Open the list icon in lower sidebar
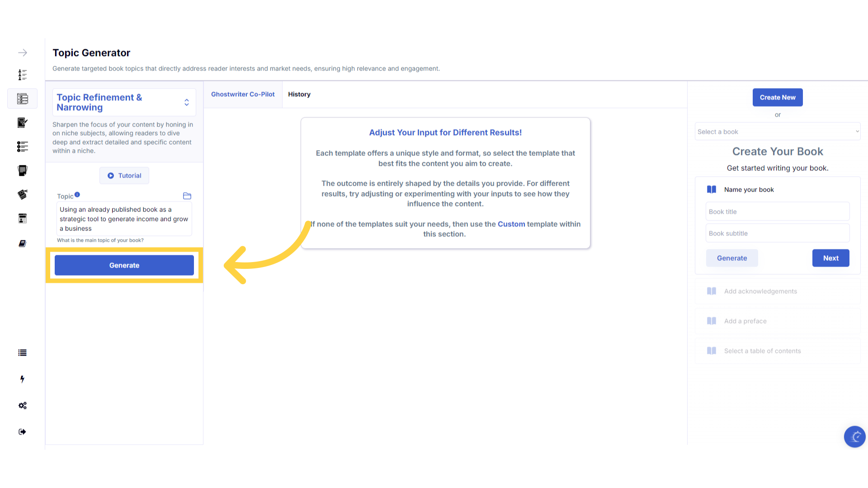868x488 pixels. point(22,353)
